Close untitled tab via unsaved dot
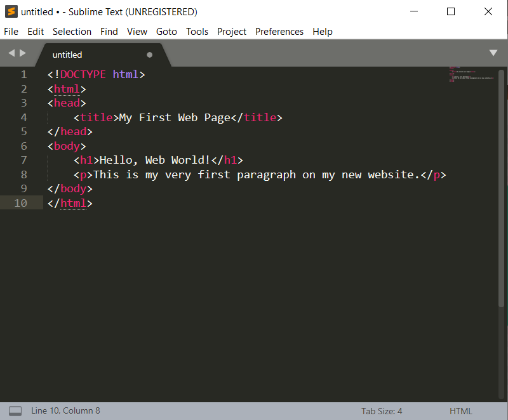The width and height of the screenshot is (508, 420). pos(150,55)
